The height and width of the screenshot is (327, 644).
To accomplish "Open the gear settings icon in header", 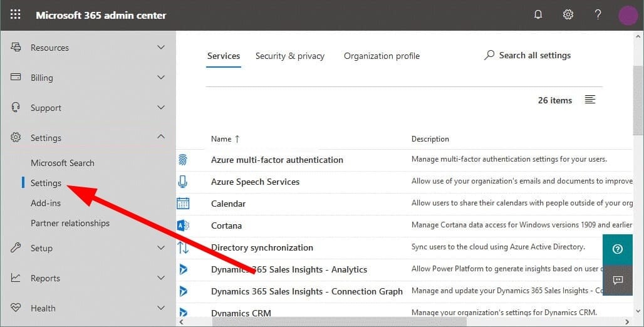I will click(568, 15).
